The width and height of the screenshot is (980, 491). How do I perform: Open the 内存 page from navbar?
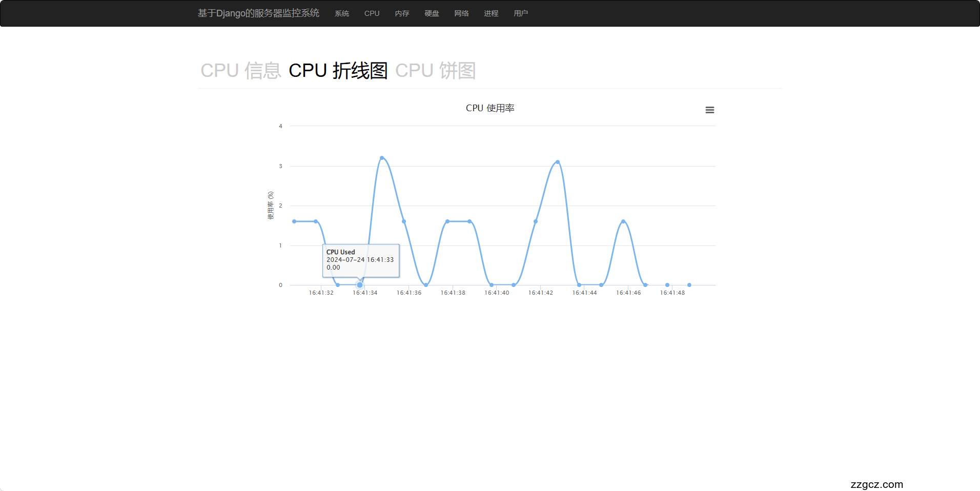click(402, 13)
